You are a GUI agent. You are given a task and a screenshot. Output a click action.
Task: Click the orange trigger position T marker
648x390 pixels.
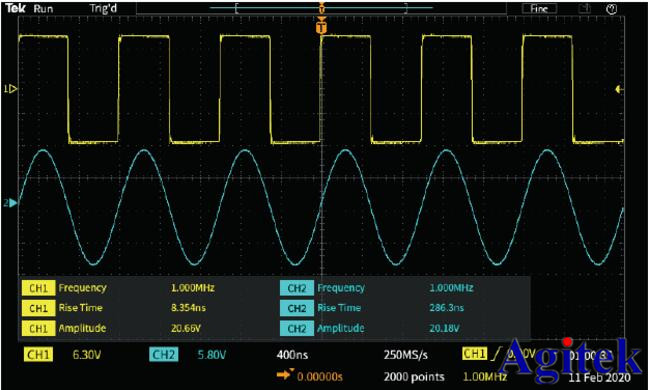pos(322,27)
